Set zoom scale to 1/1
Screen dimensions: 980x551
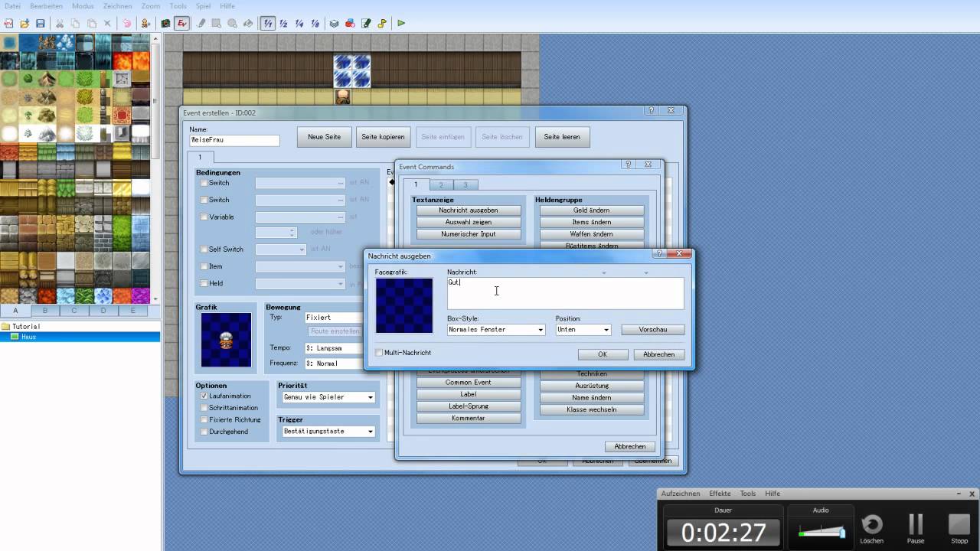pyautogui.click(x=267, y=23)
